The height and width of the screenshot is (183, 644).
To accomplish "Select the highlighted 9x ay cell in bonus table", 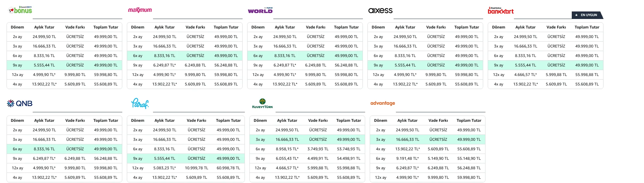I will [17, 65].
